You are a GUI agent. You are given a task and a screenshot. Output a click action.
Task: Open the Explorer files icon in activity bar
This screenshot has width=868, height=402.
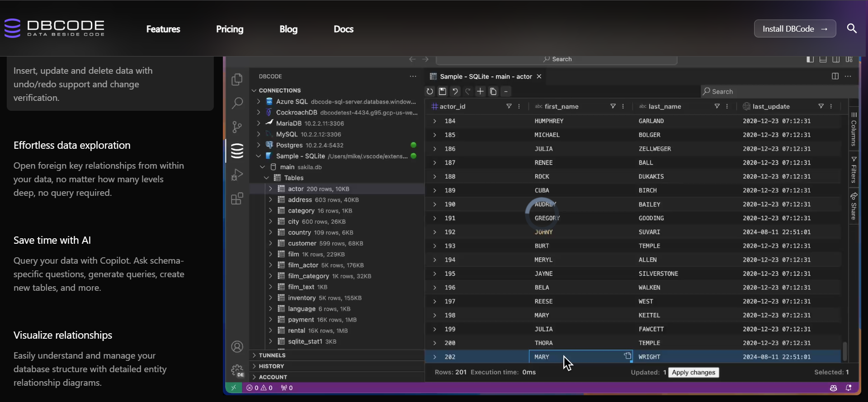[237, 80]
